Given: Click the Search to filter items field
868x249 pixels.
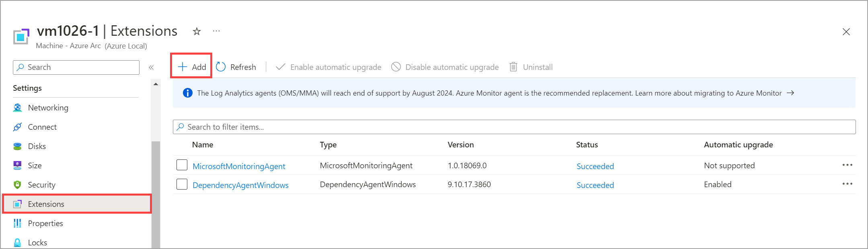Looking at the screenshot, I should point(514,127).
